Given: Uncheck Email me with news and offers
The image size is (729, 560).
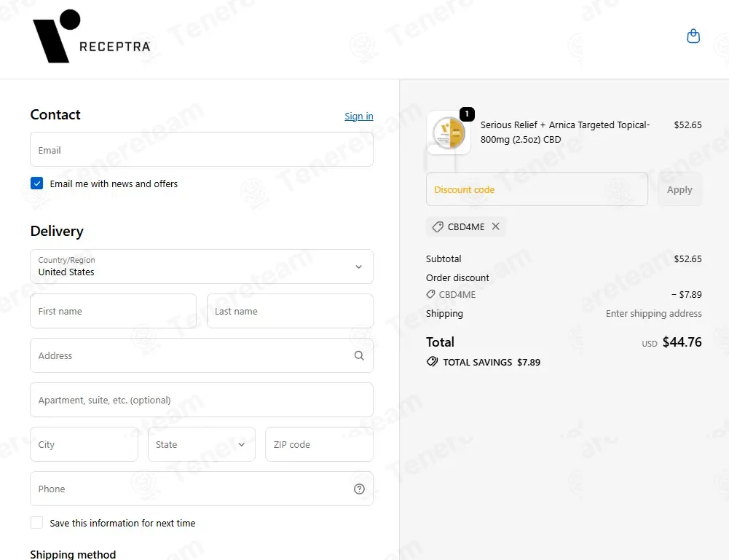Looking at the screenshot, I should pyautogui.click(x=36, y=184).
